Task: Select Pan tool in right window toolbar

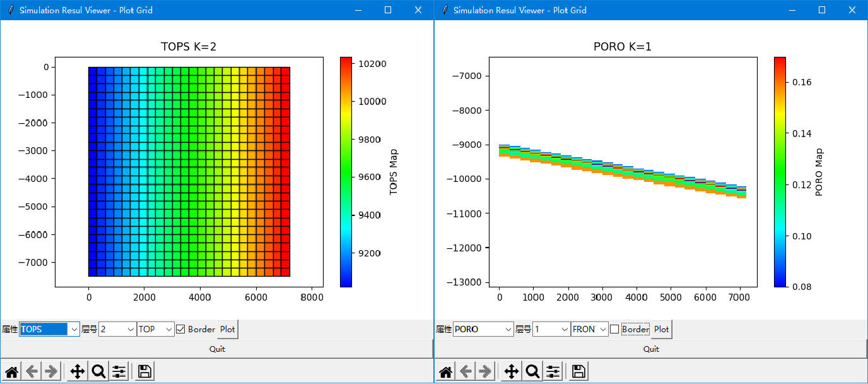Action: pos(512,372)
